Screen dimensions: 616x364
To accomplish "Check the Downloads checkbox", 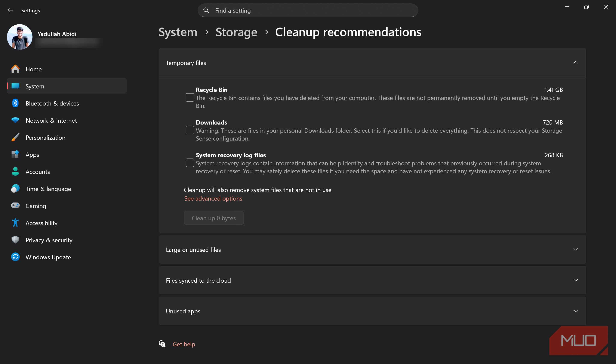I will click(190, 130).
